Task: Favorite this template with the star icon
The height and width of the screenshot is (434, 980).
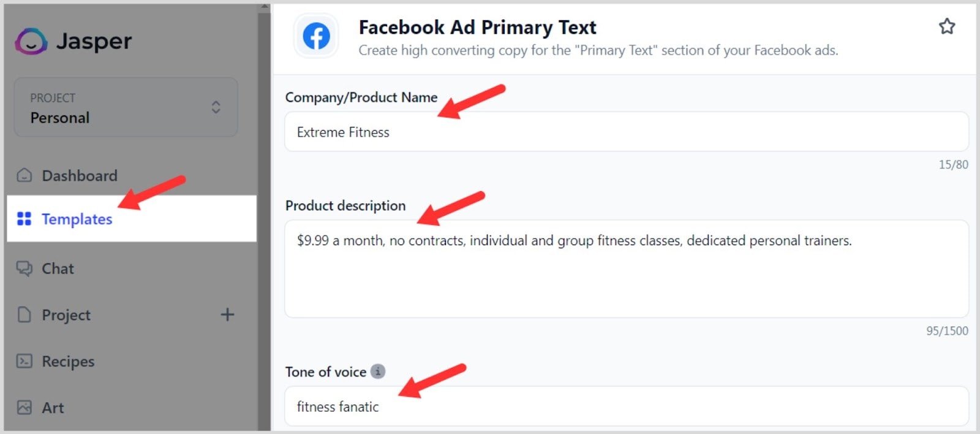Action: click(x=947, y=26)
